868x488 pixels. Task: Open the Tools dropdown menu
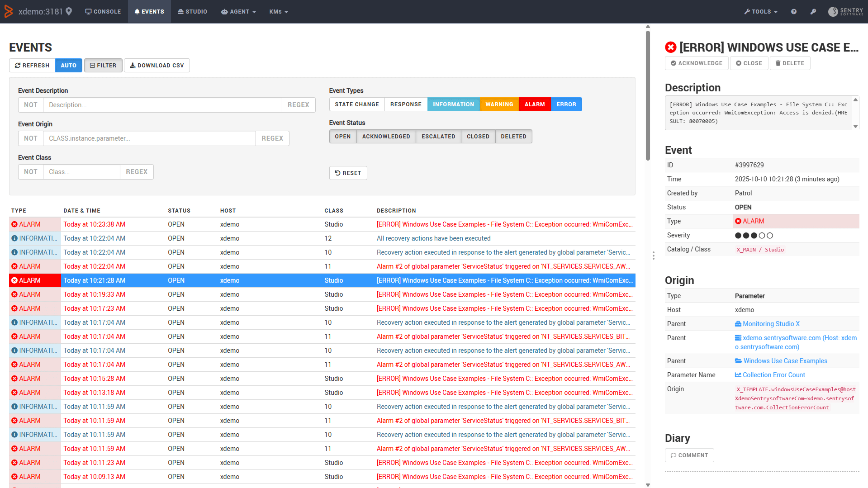761,12
